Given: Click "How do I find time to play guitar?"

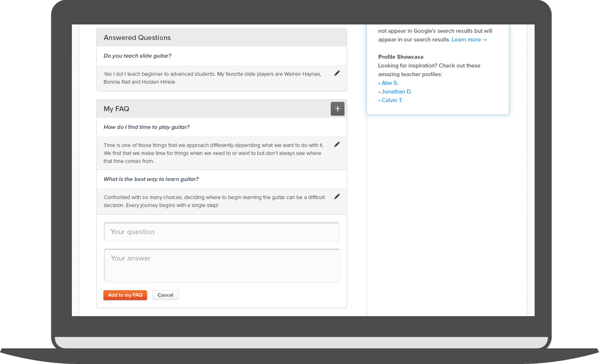Looking at the screenshot, I should pyautogui.click(x=146, y=127).
